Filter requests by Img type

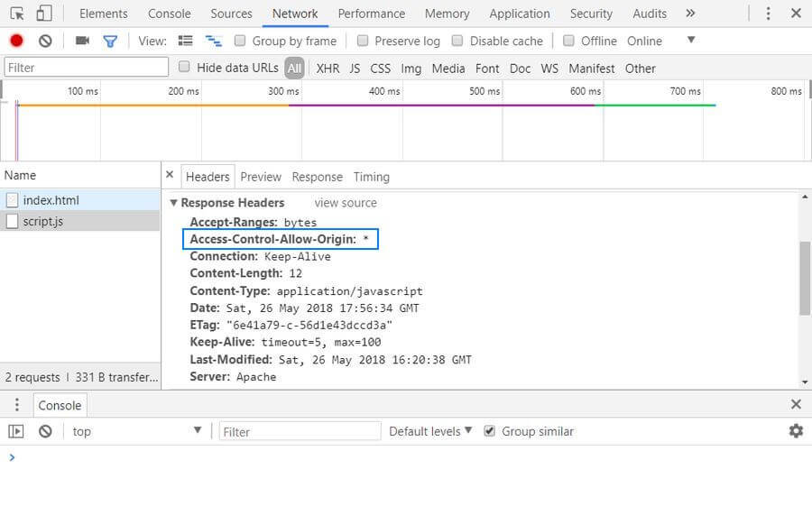click(411, 69)
